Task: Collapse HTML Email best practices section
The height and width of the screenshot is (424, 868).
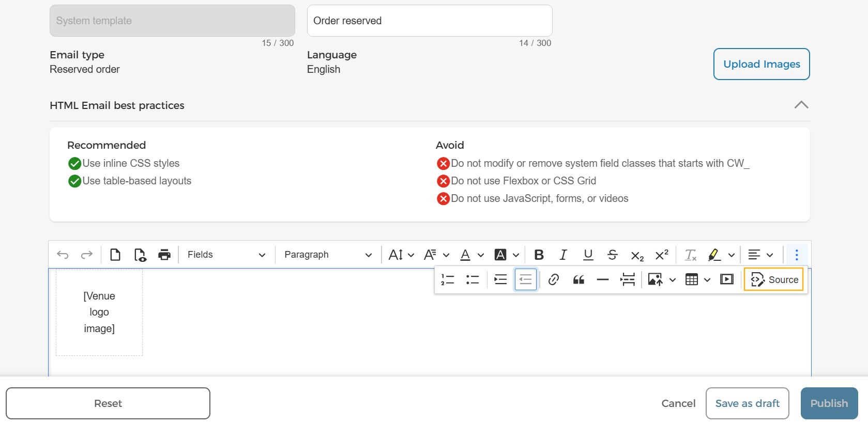Action: point(801,105)
